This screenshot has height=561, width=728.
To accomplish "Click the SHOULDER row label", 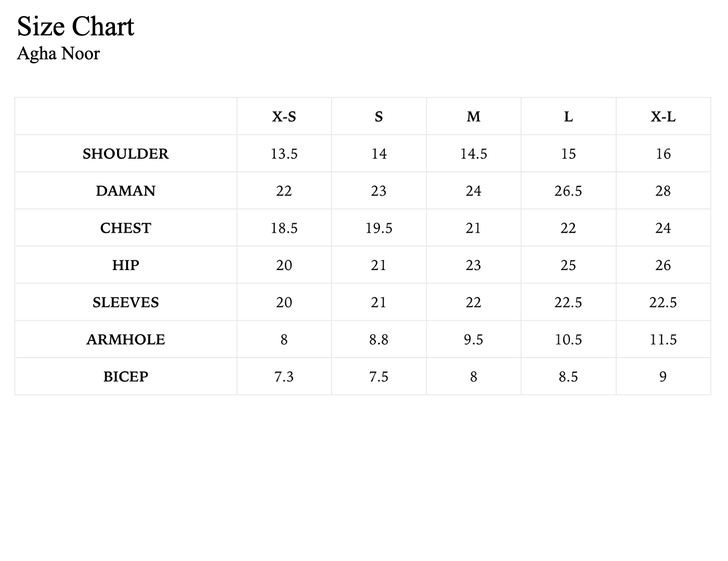I will click(126, 154).
